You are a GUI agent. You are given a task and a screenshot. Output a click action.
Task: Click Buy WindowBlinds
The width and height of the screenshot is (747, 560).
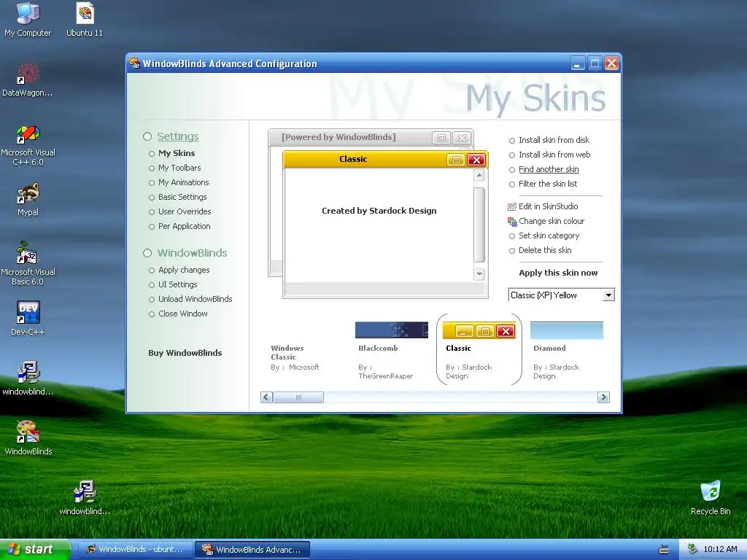(185, 353)
